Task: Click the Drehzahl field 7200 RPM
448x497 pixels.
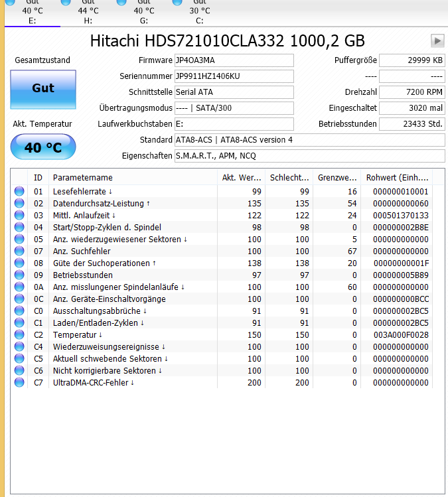Action: [x=412, y=92]
